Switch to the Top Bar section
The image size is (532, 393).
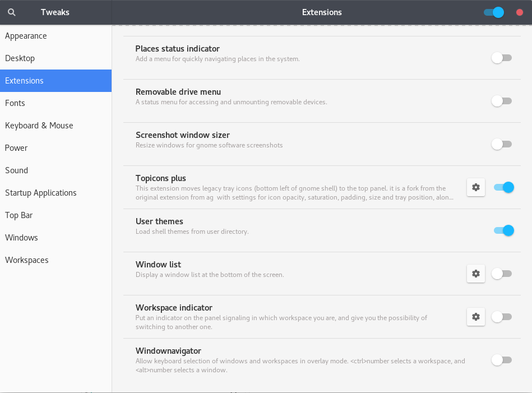[x=19, y=215]
